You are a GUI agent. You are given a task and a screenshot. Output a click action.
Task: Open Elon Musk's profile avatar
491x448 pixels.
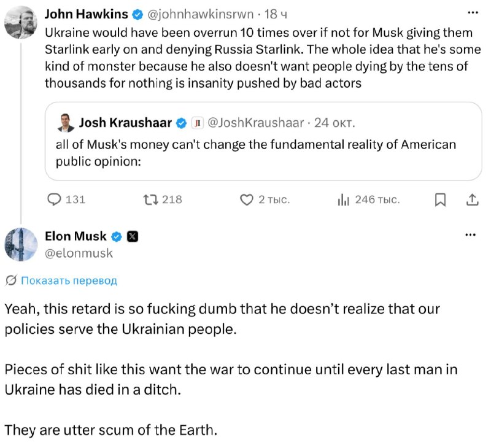21,244
